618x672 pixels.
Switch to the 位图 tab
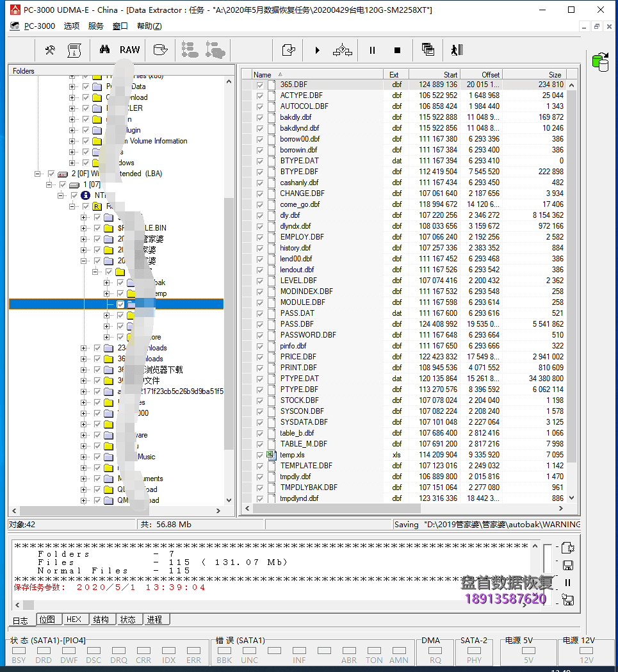pyautogui.click(x=47, y=619)
